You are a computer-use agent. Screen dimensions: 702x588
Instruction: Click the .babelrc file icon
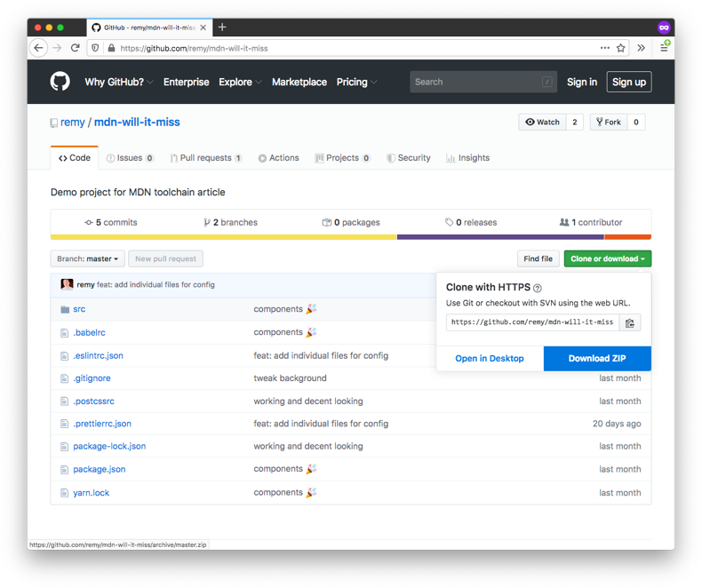pos(65,332)
